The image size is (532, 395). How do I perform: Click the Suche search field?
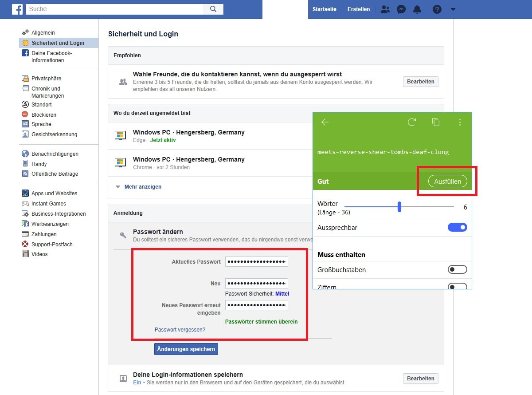pos(115,9)
